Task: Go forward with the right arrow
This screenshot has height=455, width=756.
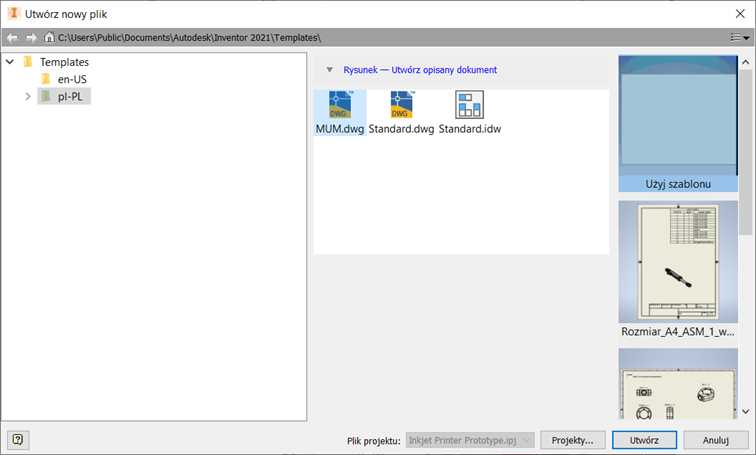Action: pyautogui.click(x=30, y=37)
